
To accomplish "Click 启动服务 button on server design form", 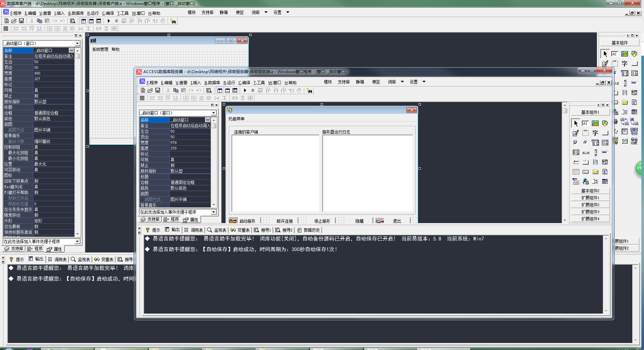I will pyautogui.click(x=245, y=221).
